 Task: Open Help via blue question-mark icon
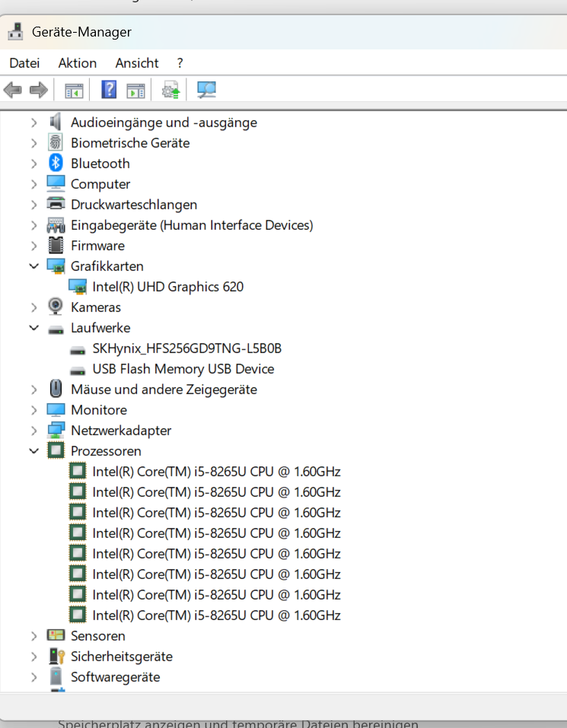tap(109, 89)
